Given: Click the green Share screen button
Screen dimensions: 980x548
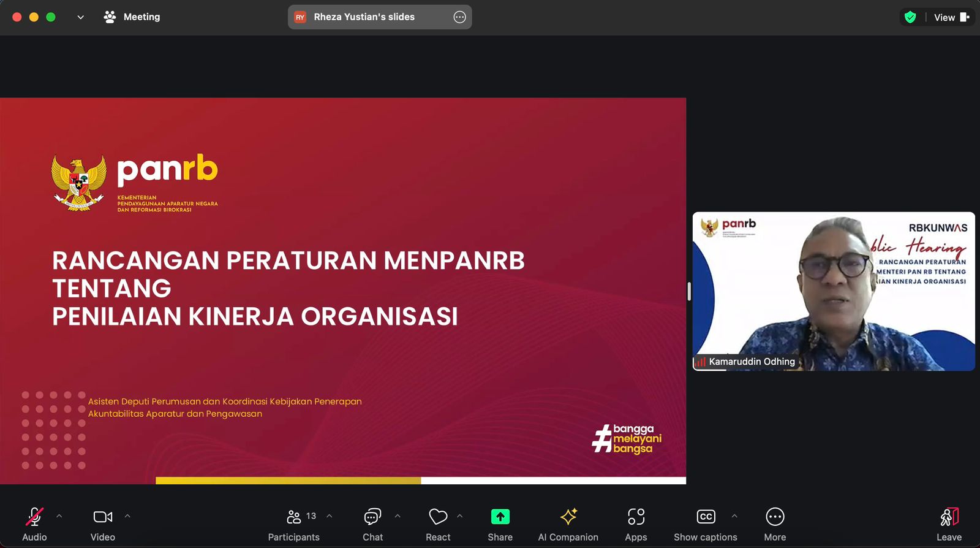Looking at the screenshot, I should [x=500, y=525].
